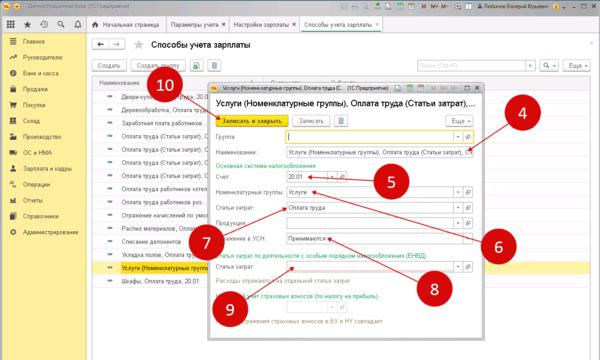The image size is (600, 360).
Task: Click the back navigation arrow
Action: pyautogui.click(x=100, y=45)
